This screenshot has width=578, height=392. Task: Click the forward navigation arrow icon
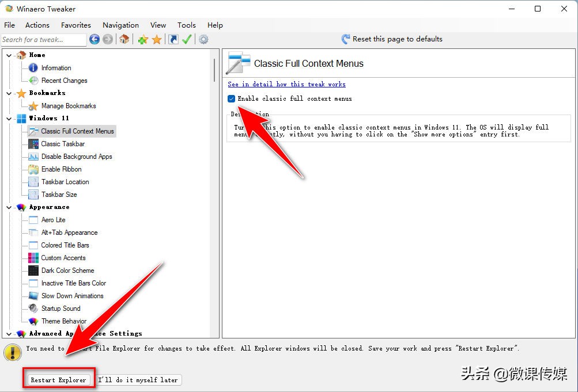click(x=108, y=39)
